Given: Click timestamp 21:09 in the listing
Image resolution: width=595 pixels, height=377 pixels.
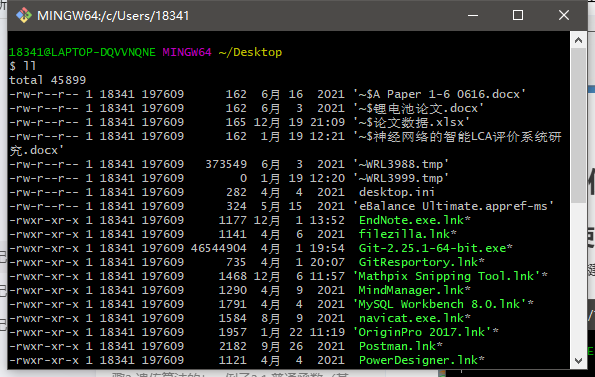Looking at the screenshot, I should [327, 122].
